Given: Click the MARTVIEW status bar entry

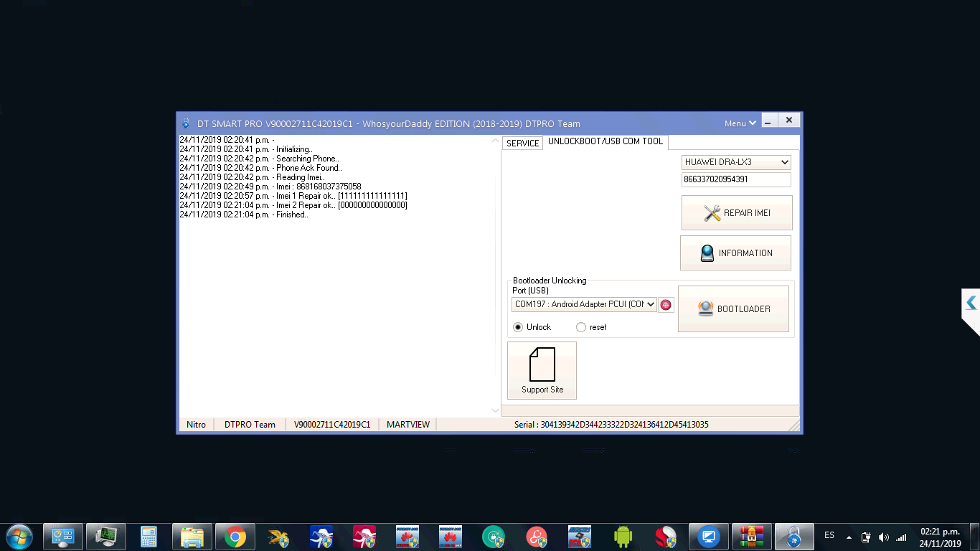Looking at the screenshot, I should (408, 425).
